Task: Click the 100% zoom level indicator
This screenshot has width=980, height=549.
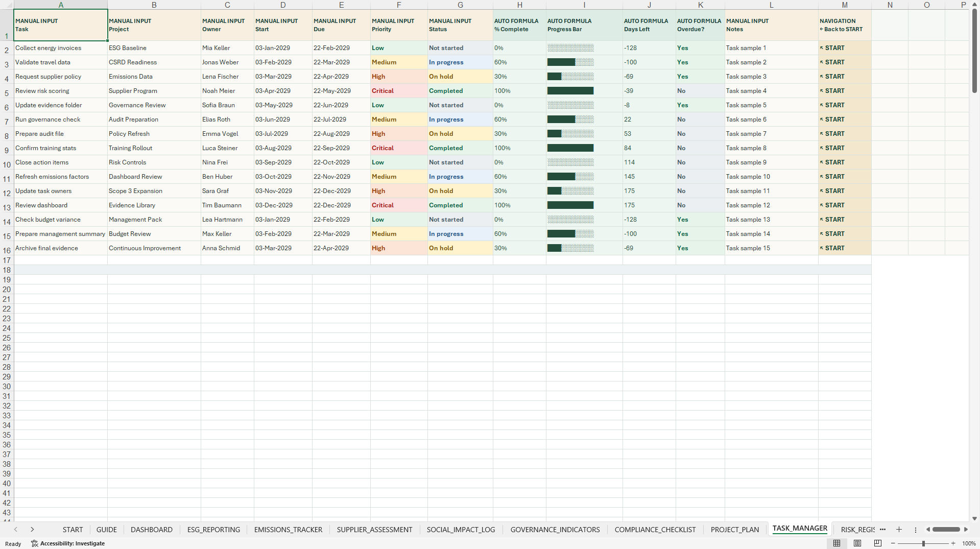Action: pyautogui.click(x=969, y=543)
